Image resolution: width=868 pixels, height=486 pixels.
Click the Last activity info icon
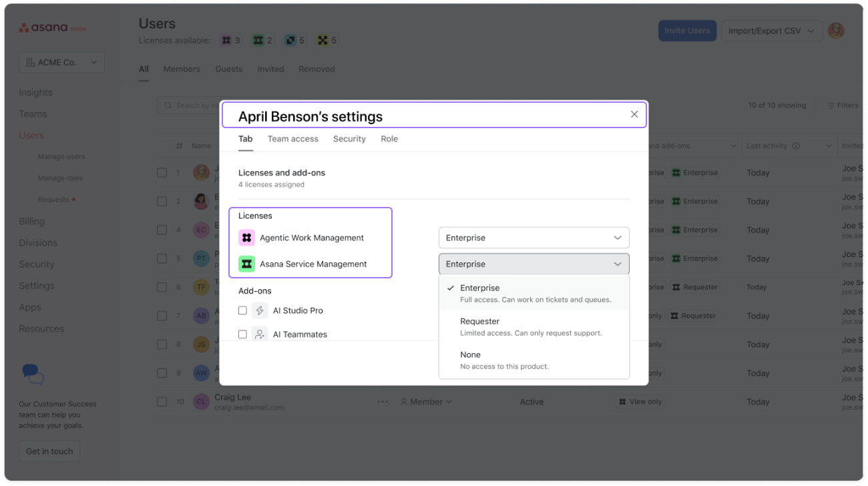[x=796, y=146]
